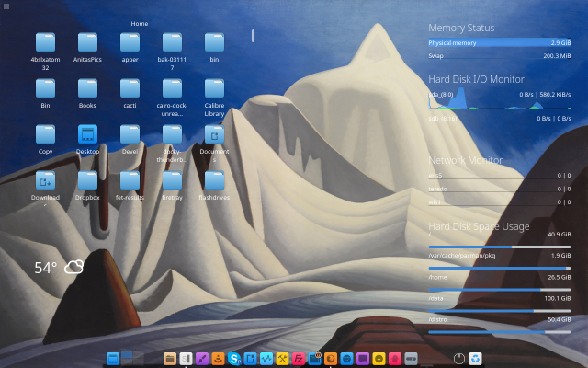Click the /data disk usage bar
This screenshot has width=588, height=368.
click(x=500, y=311)
